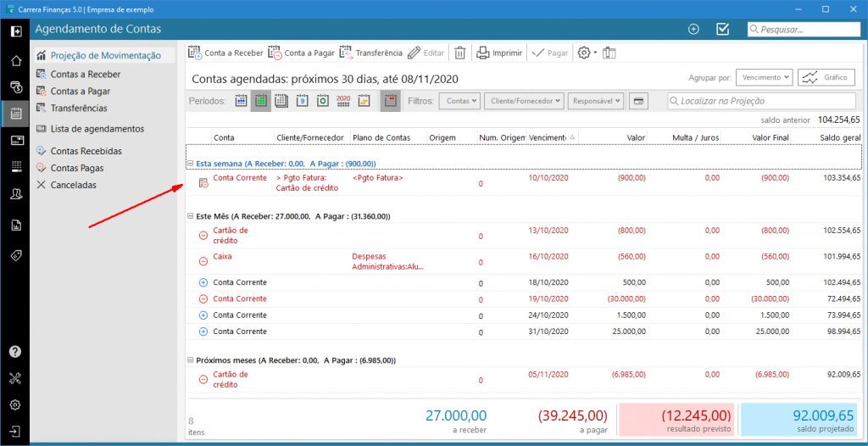This screenshot has width=868, height=446.
Task: Click the Localizar na Projeção search field
Action: coord(763,101)
